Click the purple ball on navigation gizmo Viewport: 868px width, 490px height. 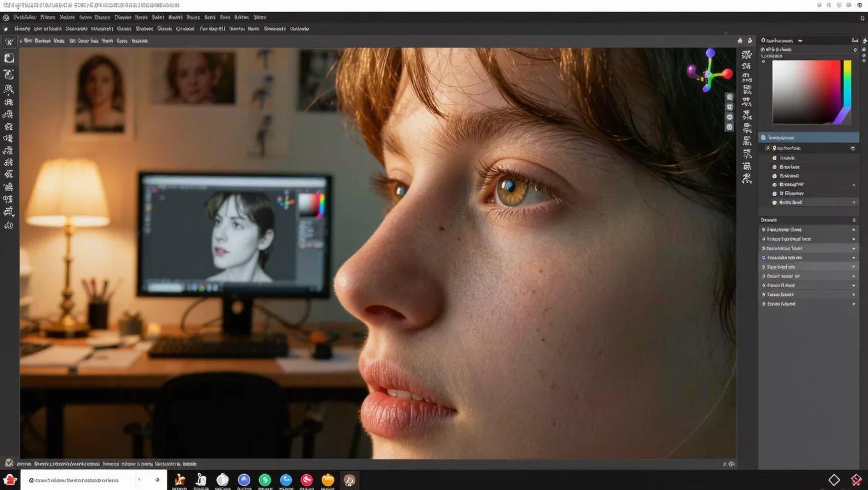692,70
